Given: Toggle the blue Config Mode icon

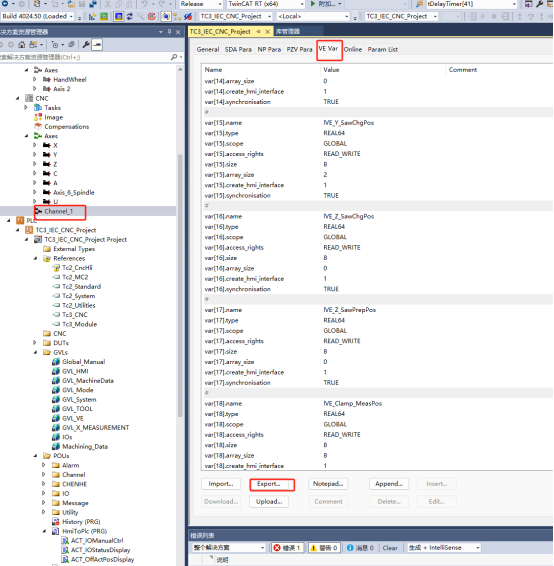Looking at the screenshot, I should (x=118, y=17).
